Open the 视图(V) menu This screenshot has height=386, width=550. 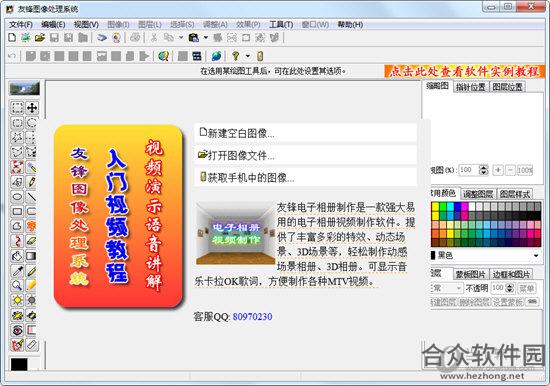[86, 25]
